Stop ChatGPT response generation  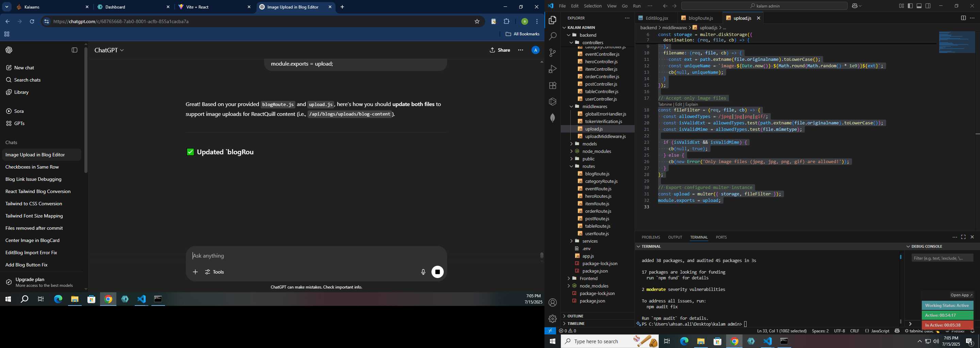pos(438,272)
